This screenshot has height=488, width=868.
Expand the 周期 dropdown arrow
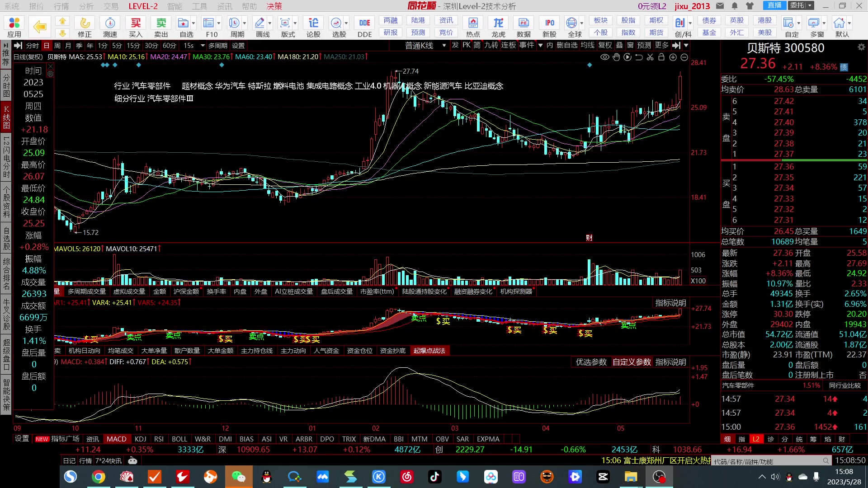[x=245, y=23]
